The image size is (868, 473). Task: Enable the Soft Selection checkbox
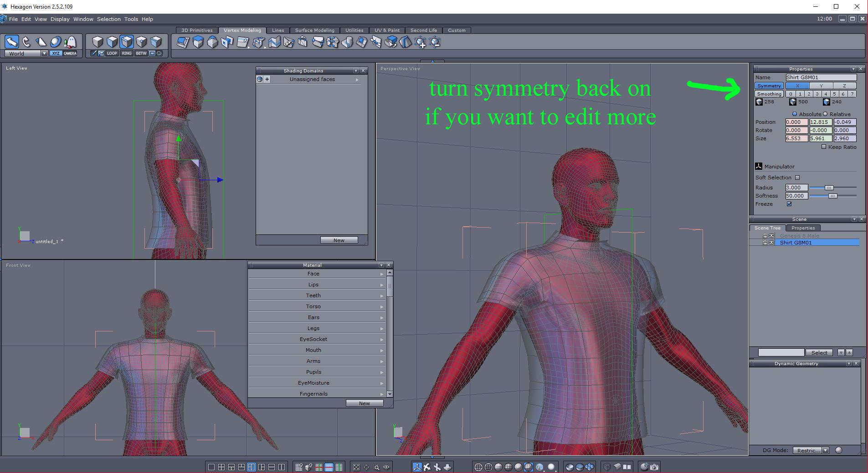click(797, 178)
